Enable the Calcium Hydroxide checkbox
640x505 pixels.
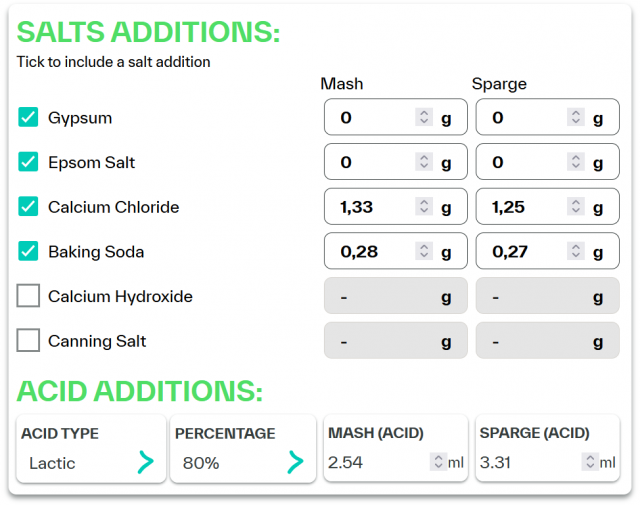28,296
